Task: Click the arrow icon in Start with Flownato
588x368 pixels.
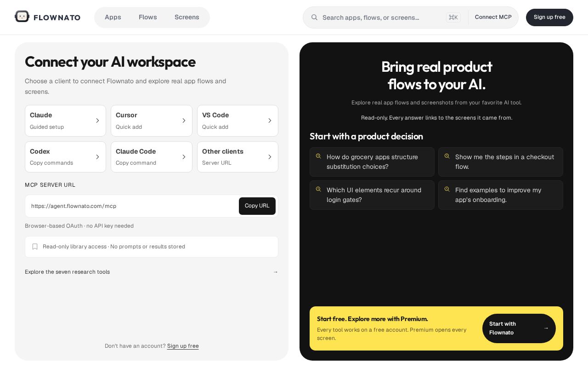Action: click(546, 328)
